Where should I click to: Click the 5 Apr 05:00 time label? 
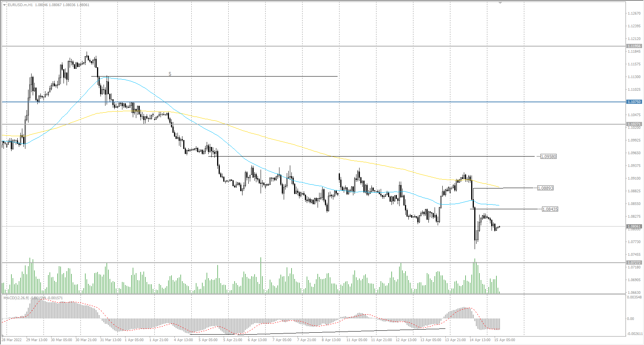click(x=209, y=340)
